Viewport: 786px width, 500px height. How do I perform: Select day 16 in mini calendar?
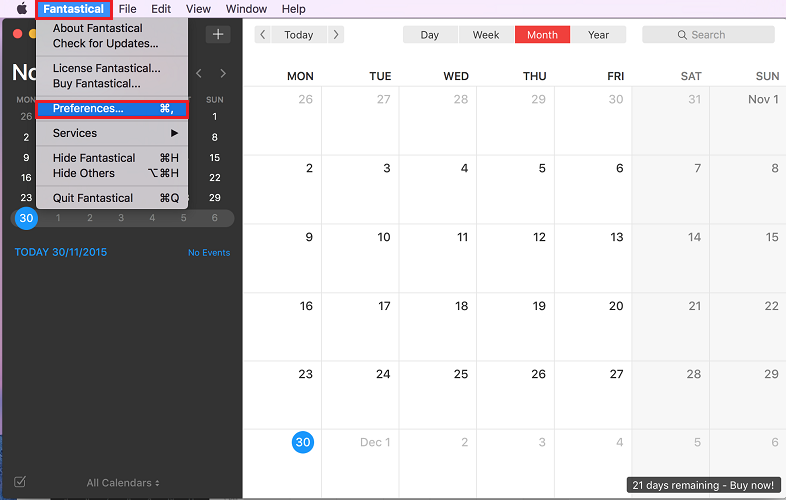[26, 178]
